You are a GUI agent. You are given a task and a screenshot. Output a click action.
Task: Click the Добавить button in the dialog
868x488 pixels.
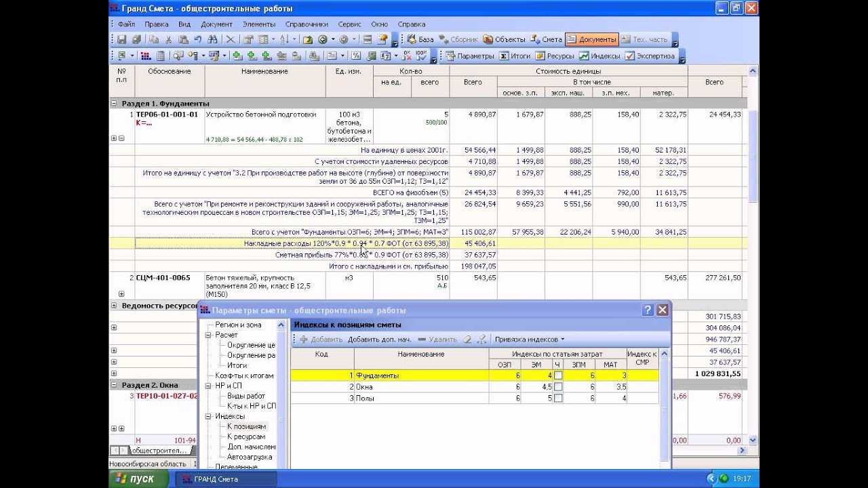click(x=321, y=339)
